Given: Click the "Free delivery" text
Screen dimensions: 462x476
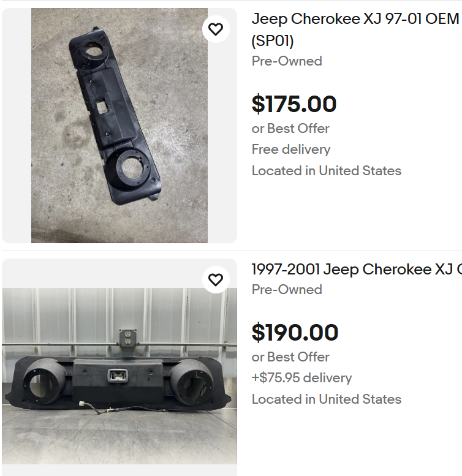Looking at the screenshot, I should click(x=291, y=149).
